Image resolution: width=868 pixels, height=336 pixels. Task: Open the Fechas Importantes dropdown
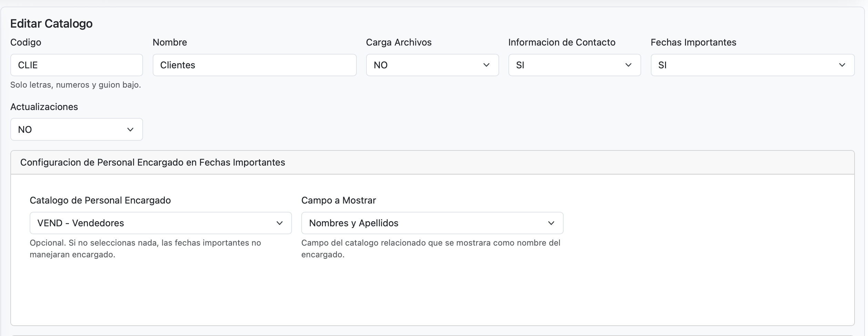click(751, 65)
